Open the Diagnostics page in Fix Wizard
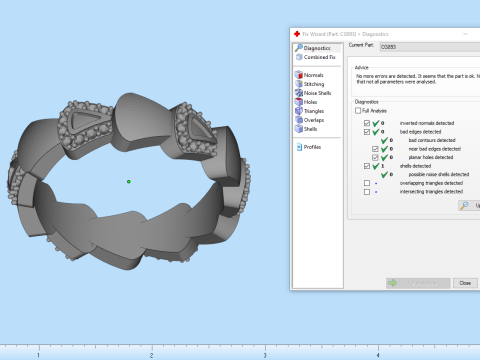Viewport: 480px width, 360px height. pyautogui.click(x=317, y=48)
